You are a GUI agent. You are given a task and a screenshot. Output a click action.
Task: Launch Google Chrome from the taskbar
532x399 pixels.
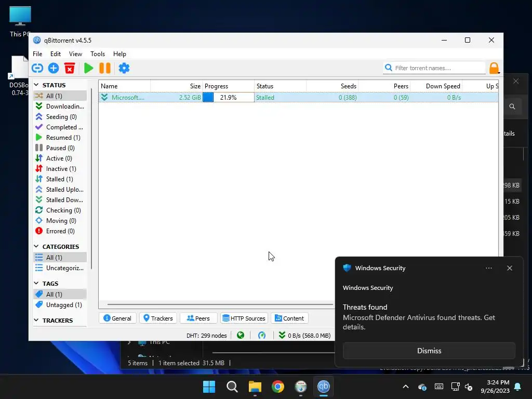point(278,387)
